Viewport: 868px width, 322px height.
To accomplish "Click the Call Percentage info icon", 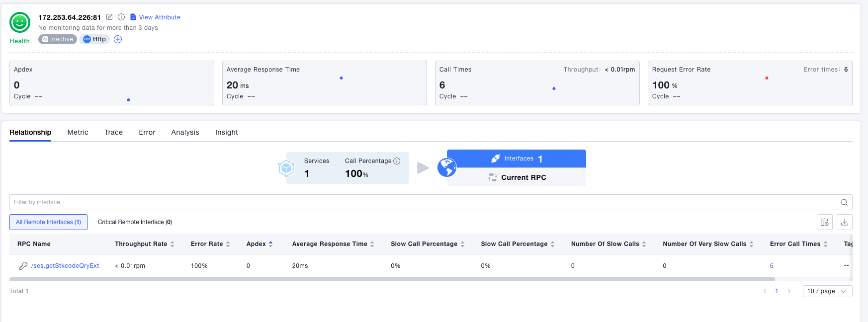I will (x=397, y=161).
